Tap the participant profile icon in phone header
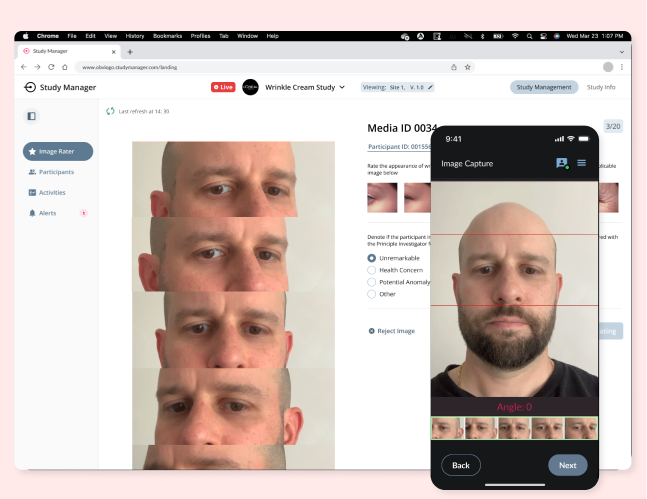Viewport: 647px width, 499px height. tap(562, 163)
